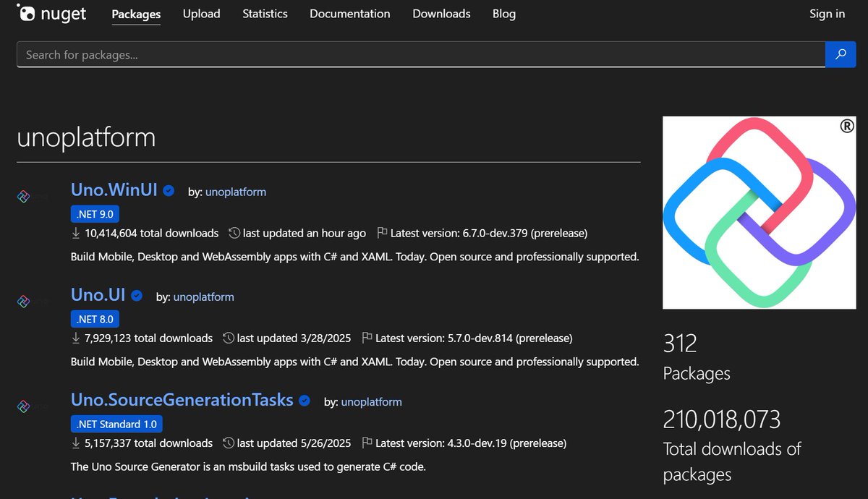Click the download arrow icon for 7,929,123 downloads

point(76,338)
